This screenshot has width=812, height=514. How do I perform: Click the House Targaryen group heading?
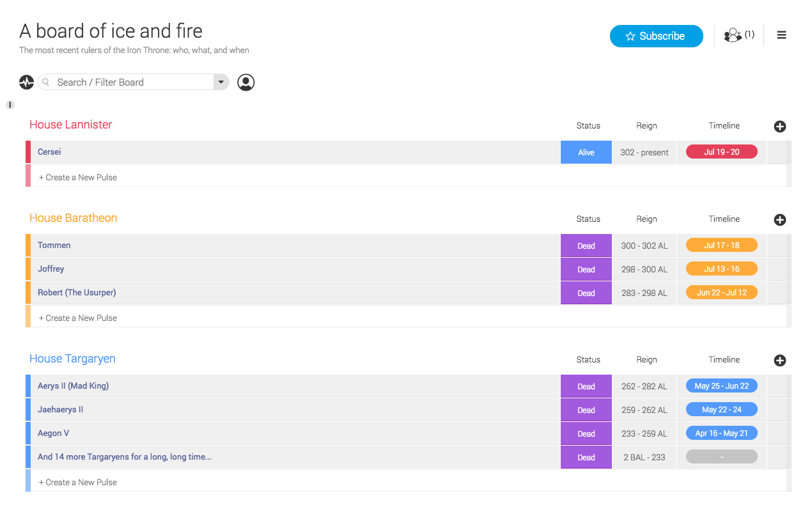[72, 359]
